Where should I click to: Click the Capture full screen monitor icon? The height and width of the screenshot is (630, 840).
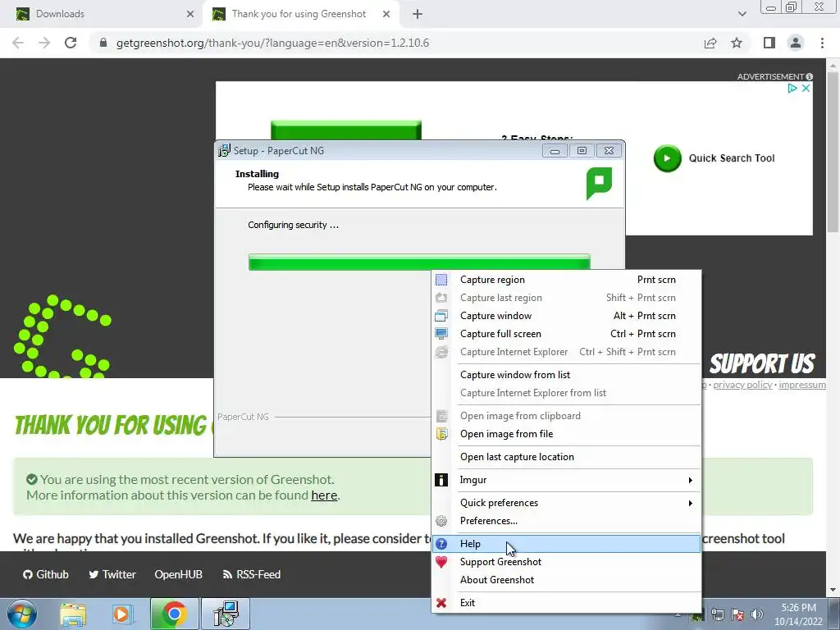tap(441, 334)
